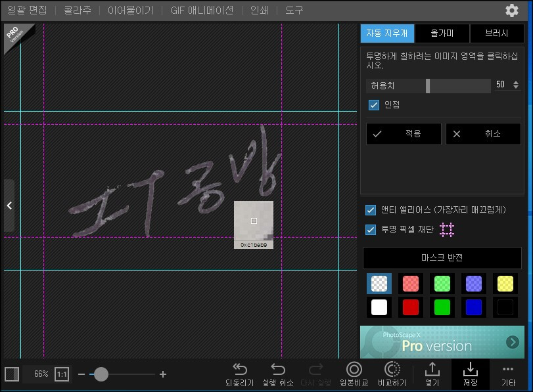Click the 마스크 반전 button
533x392 pixels.
(x=442, y=258)
